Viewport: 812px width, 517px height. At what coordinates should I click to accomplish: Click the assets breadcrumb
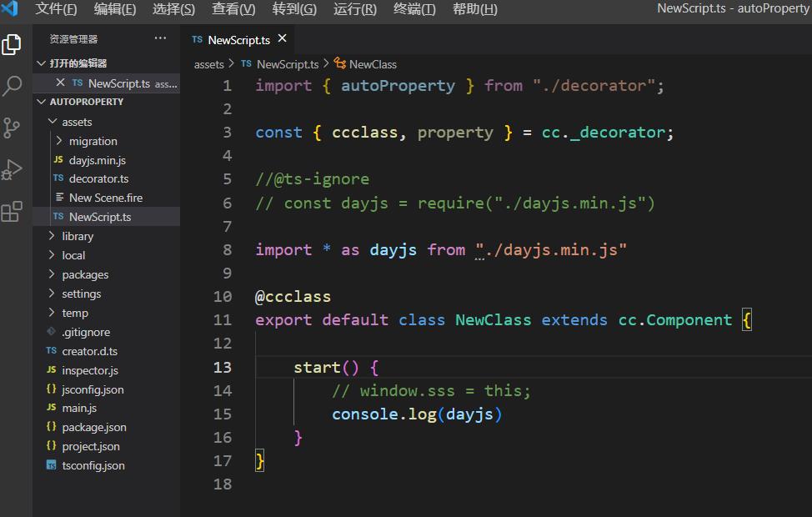click(x=208, y=64)
